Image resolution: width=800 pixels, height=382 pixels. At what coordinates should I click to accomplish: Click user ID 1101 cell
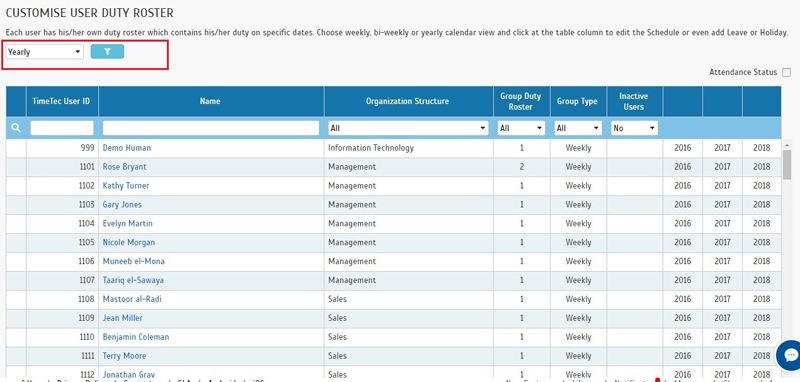[x=87, y=167]
